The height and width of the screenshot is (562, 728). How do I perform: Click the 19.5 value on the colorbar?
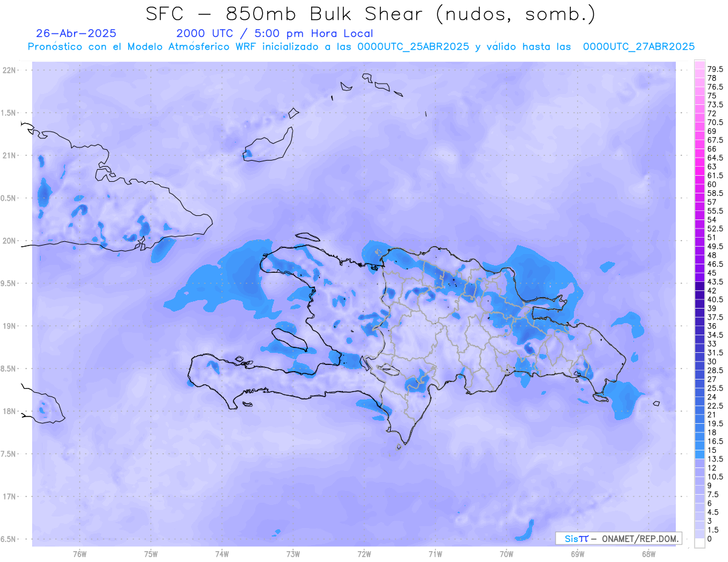(715, 424)
